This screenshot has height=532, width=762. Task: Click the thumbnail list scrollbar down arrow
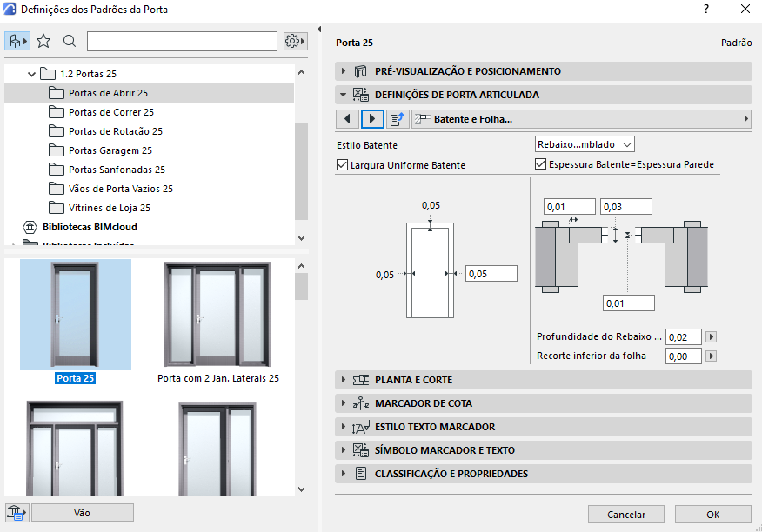pos(301,489)
